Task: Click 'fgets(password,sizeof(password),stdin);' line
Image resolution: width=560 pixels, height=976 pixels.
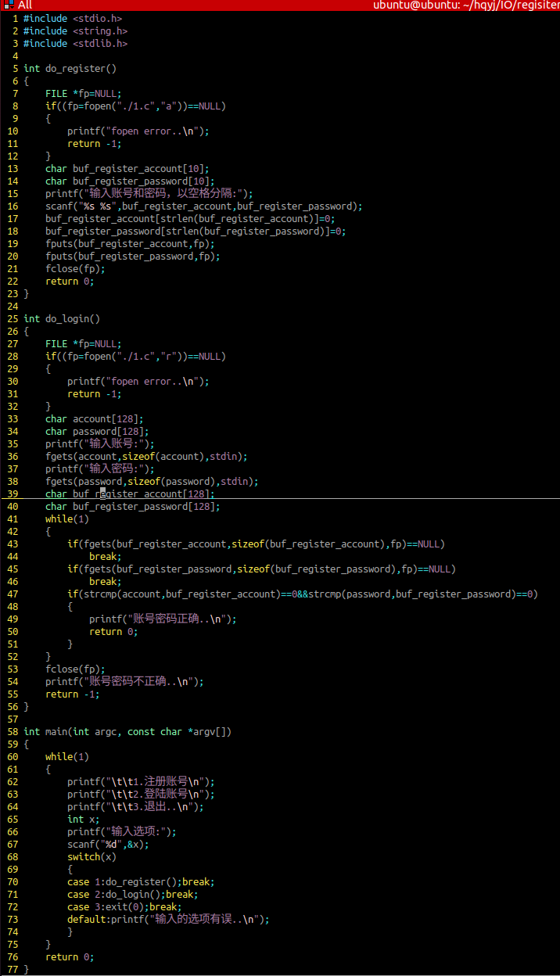Action: (152, 482)
